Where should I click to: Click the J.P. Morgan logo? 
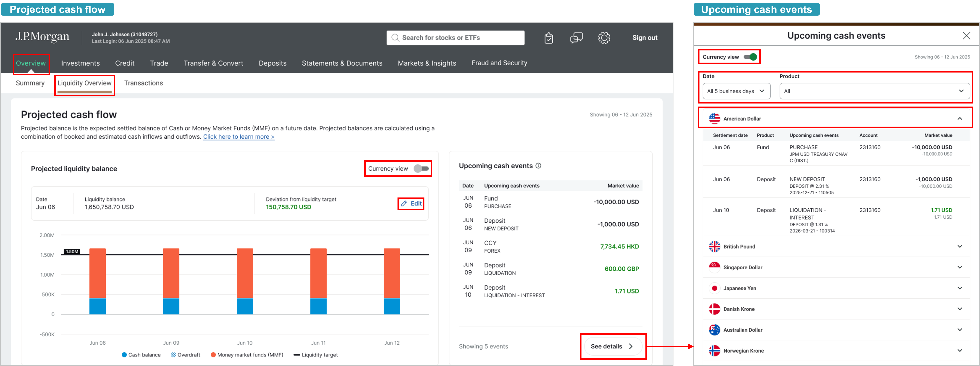pyautogui.click(x=42, y=37)
